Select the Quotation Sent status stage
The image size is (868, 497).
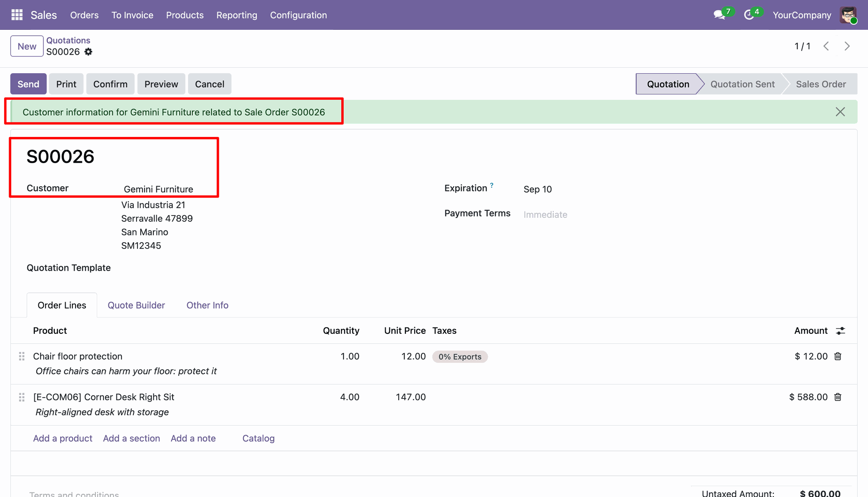click(742, 84)
